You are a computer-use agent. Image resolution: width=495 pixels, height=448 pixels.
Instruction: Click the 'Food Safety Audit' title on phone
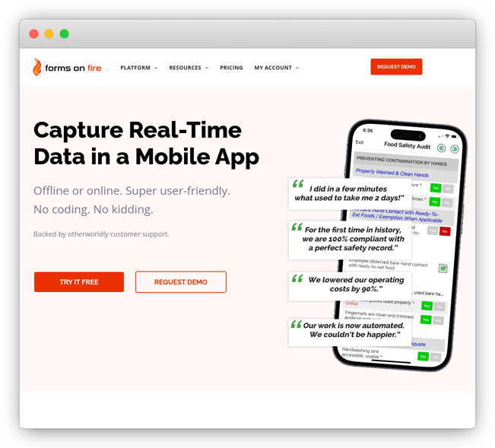pyautogui.click(x=408, y=145)
